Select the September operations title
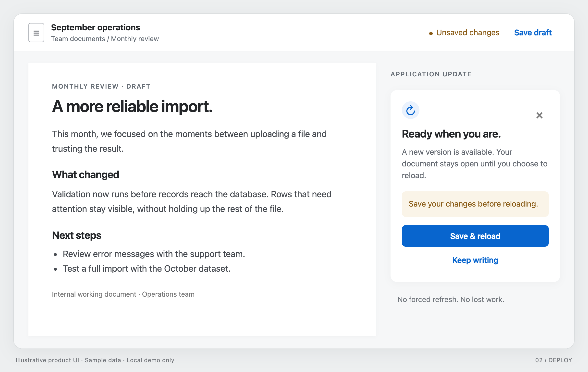 coord(96,27)
